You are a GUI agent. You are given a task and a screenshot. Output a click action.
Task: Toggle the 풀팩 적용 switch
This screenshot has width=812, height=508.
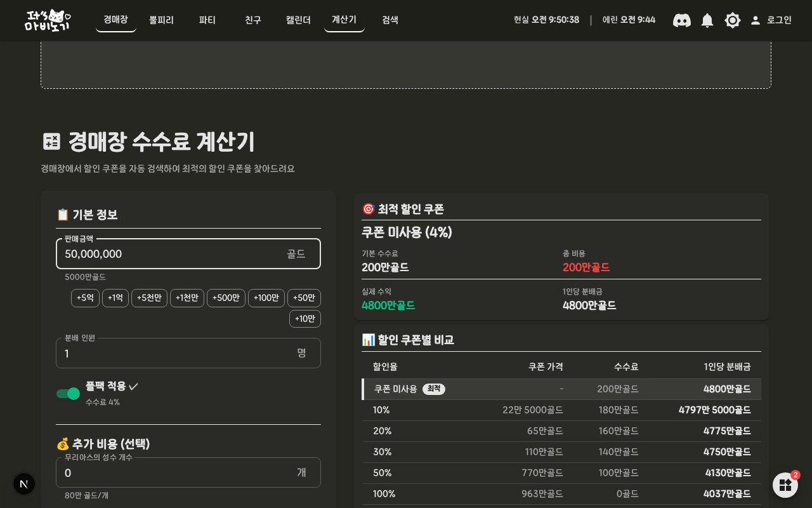coord(68,394)
